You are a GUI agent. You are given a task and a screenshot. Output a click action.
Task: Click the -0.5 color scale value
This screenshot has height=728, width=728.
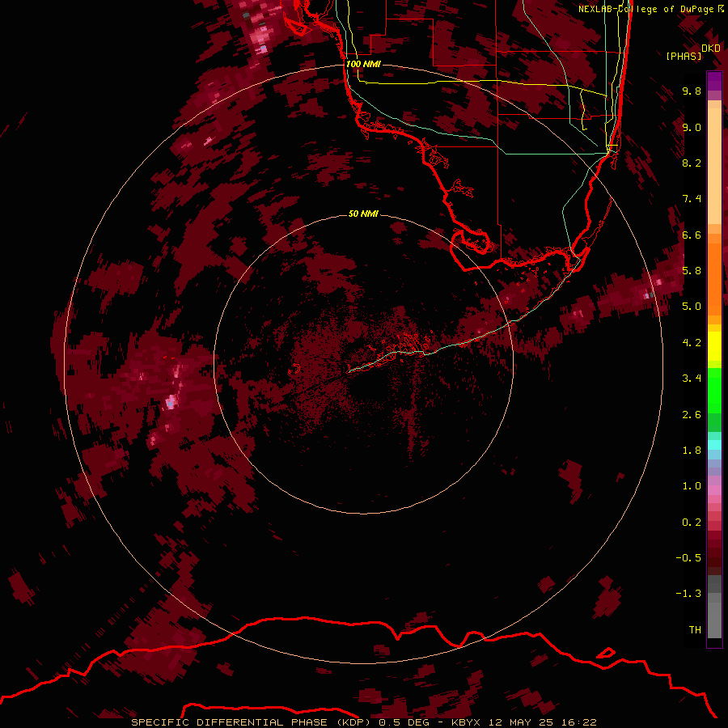coord(688,558)
